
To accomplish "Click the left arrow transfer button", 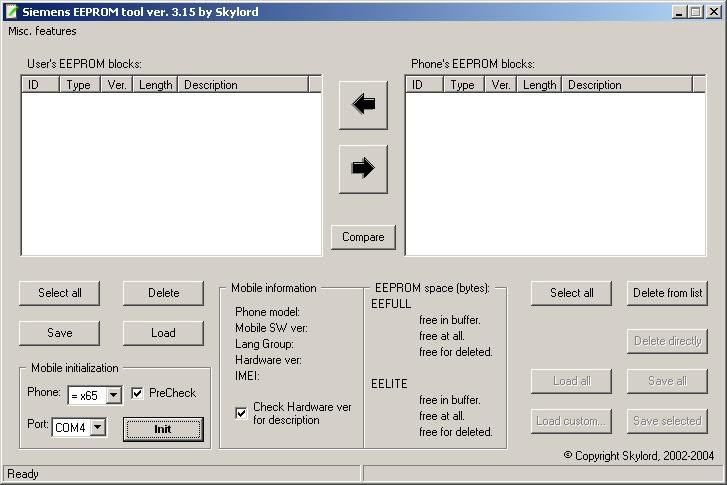I will (363, 105).
